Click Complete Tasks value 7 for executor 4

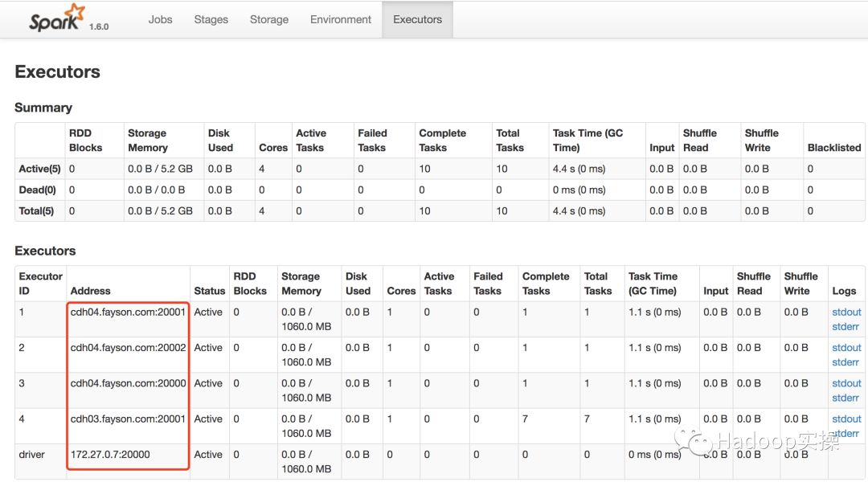click(525, 419)
